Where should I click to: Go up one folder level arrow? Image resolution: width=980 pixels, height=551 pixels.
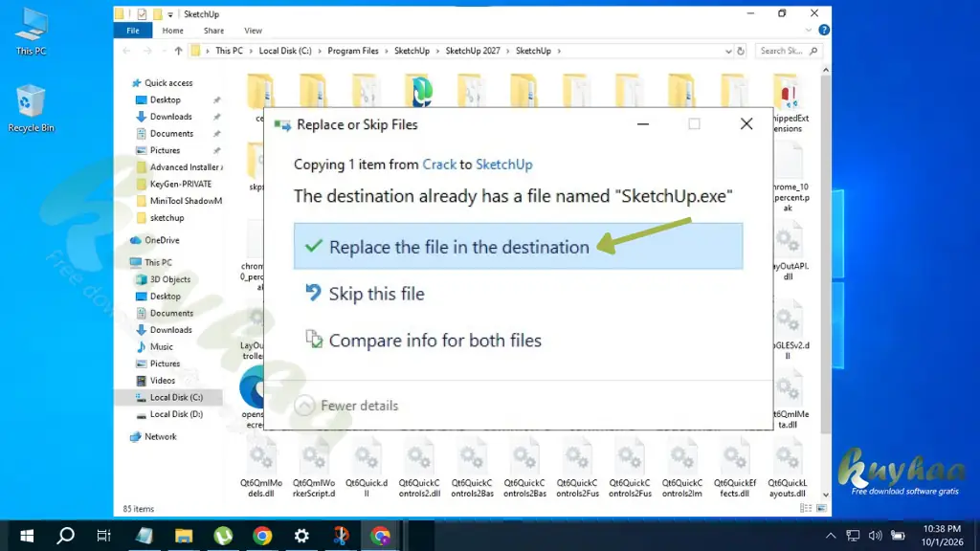(x=178, y=51)
